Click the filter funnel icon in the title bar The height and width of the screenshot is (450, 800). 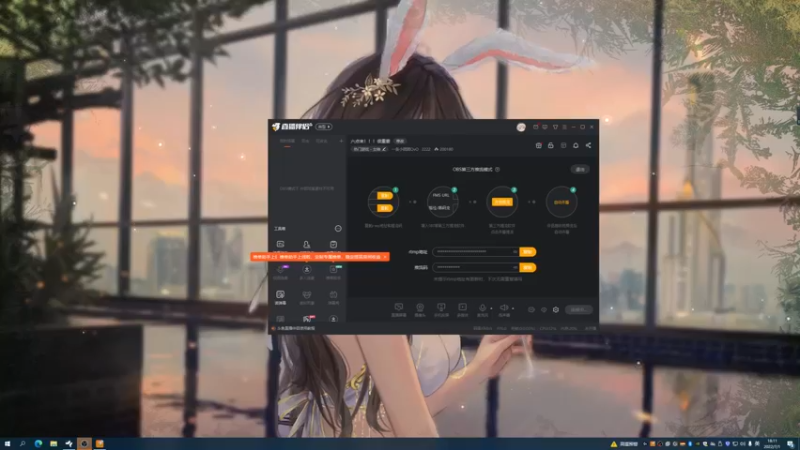tap(555, 127)
